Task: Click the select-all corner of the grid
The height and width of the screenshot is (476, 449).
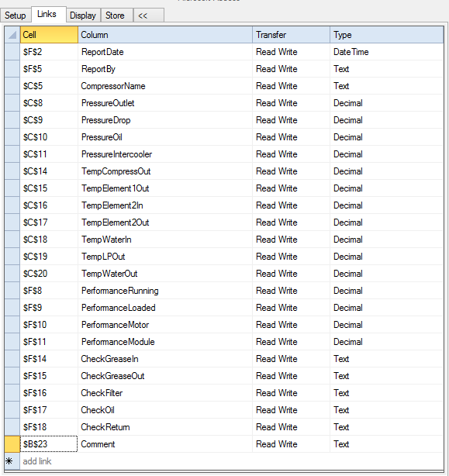Action: [12, 35]
